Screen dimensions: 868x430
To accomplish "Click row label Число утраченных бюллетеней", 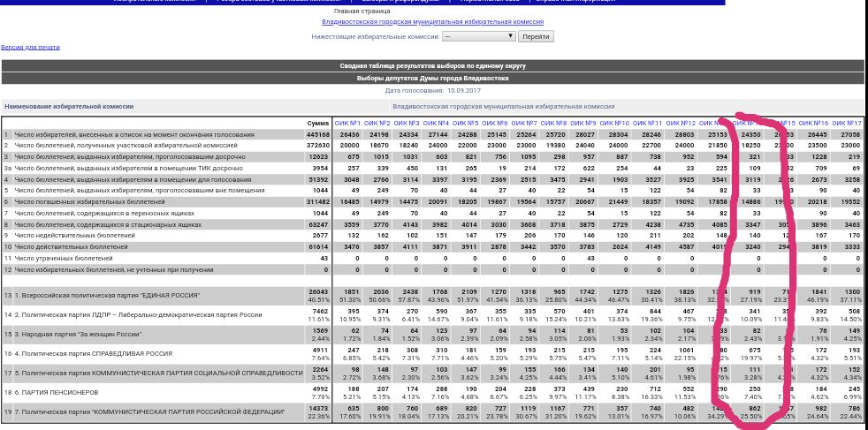I will pyautogui.click(x=64, y=259).
